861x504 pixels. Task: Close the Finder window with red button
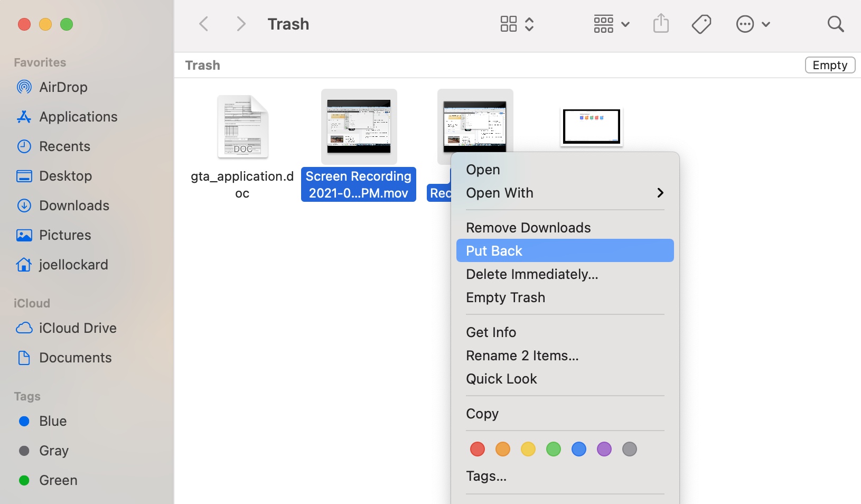[24, 24]
